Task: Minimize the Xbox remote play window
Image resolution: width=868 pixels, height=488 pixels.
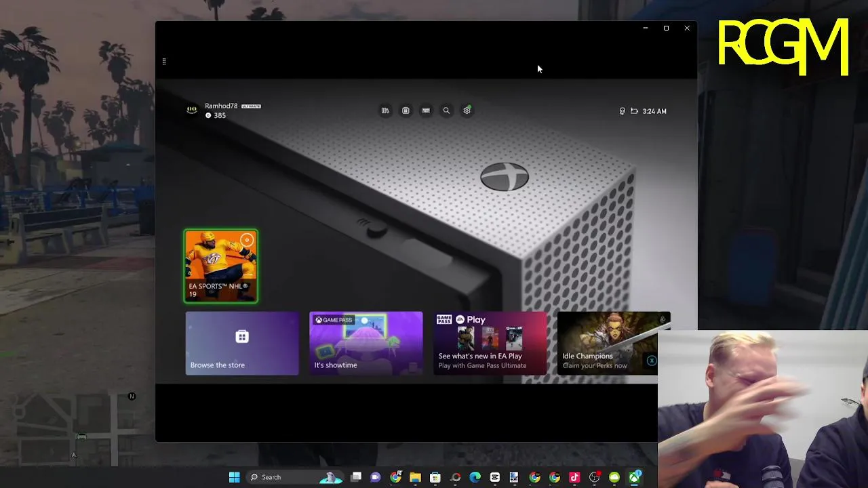Action: (646, 28)
